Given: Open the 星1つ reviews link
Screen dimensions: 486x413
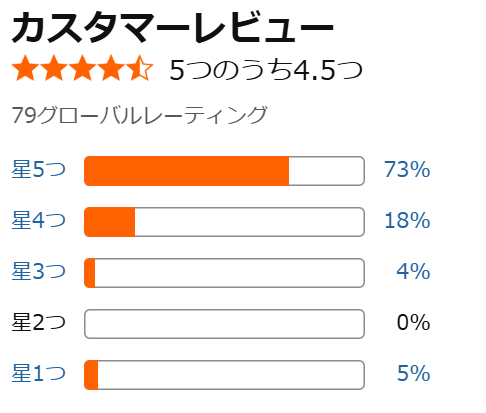Looking at the screenshot, I should tap(39, 373).
